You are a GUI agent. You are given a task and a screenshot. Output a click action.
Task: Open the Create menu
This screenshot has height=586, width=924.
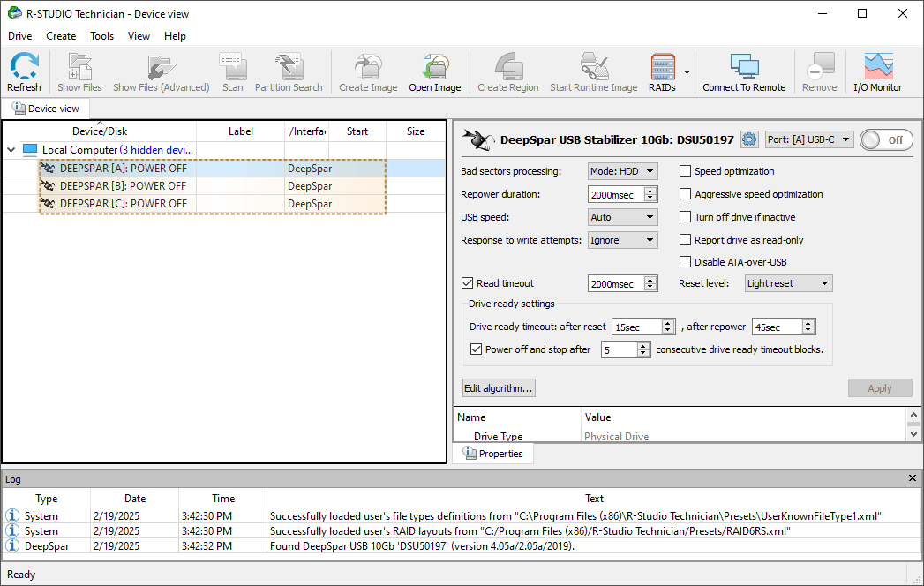click(61, 36)
